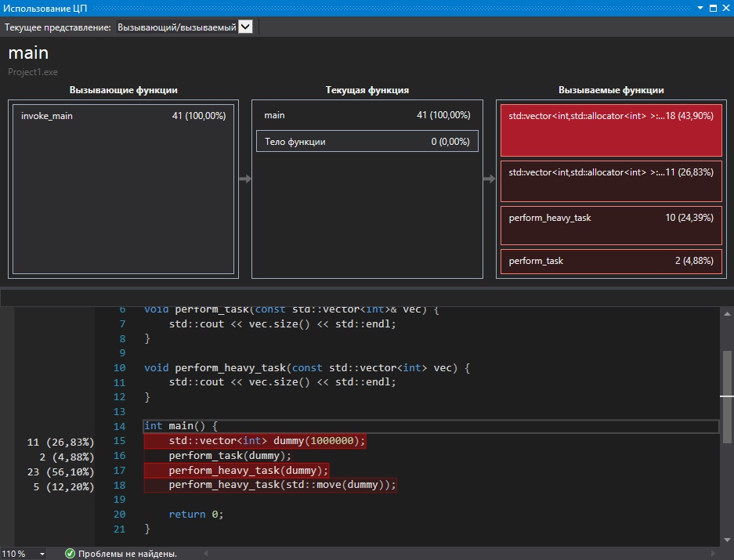Select the perform_heavy_task called function
Viewport: 734px width, 560px height.
point(610,226)
